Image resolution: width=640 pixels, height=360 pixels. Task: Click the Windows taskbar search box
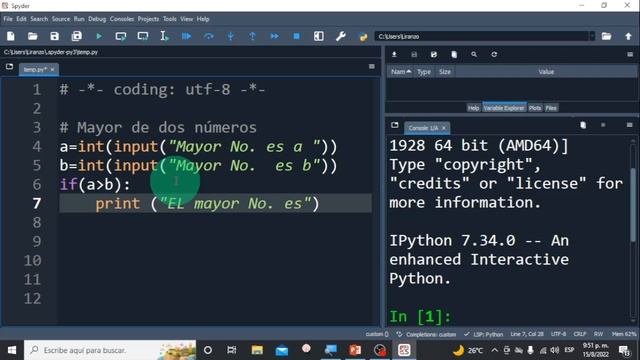(x=110, y=350)
